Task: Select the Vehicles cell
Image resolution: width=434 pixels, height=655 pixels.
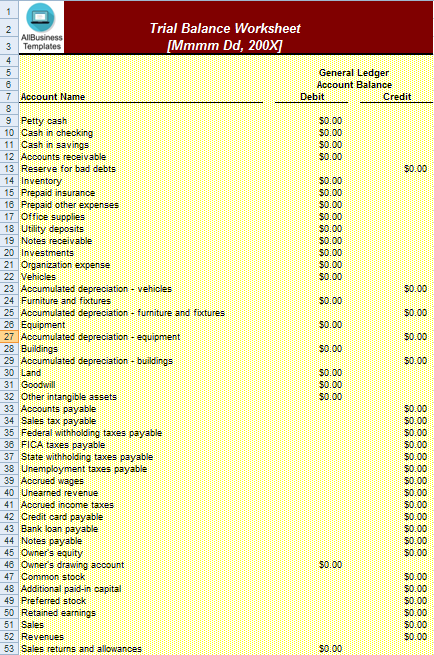Action: (38, 277)
